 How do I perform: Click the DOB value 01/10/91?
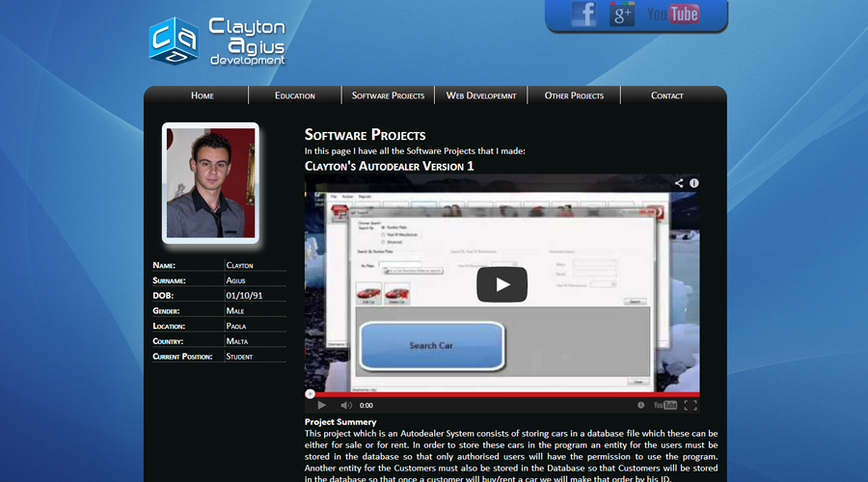tap(244, 296)
